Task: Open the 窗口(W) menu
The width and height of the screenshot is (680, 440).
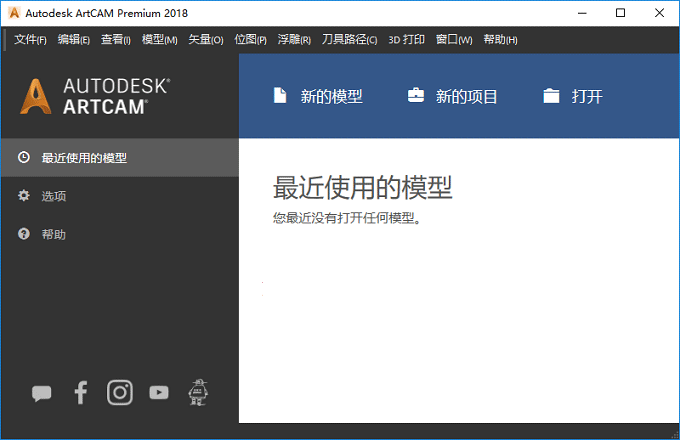Action: 454,40
